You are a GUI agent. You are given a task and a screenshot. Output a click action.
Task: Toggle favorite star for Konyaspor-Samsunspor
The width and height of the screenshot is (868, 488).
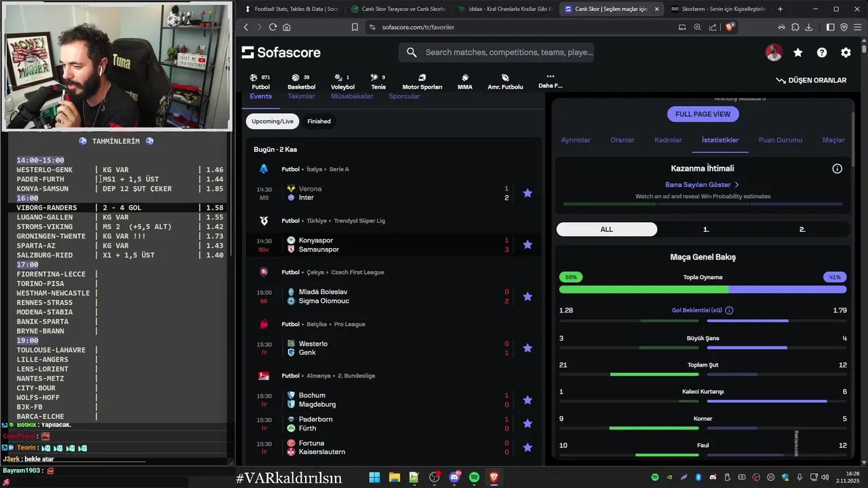(x=528, y=245)
